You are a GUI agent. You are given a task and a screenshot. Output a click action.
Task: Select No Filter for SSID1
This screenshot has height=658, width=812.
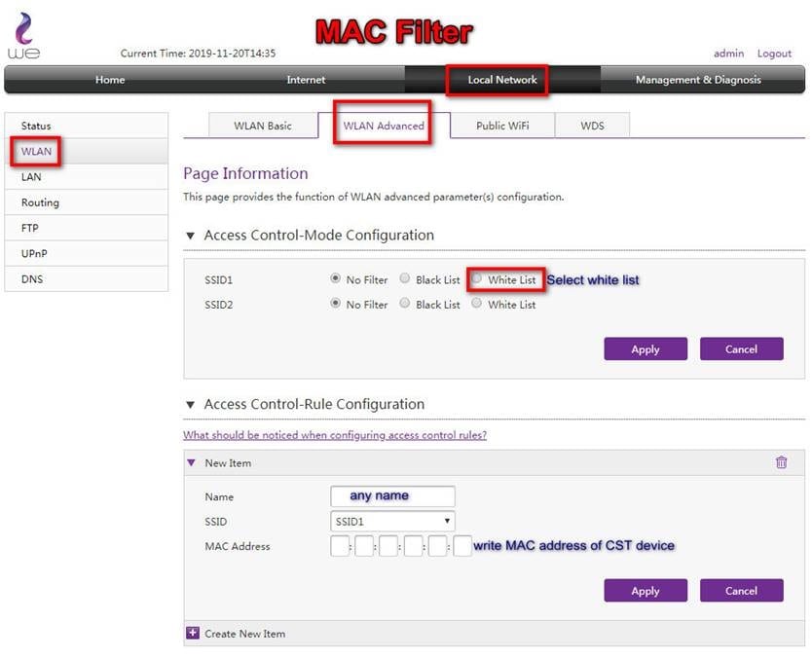pos(335,278)
